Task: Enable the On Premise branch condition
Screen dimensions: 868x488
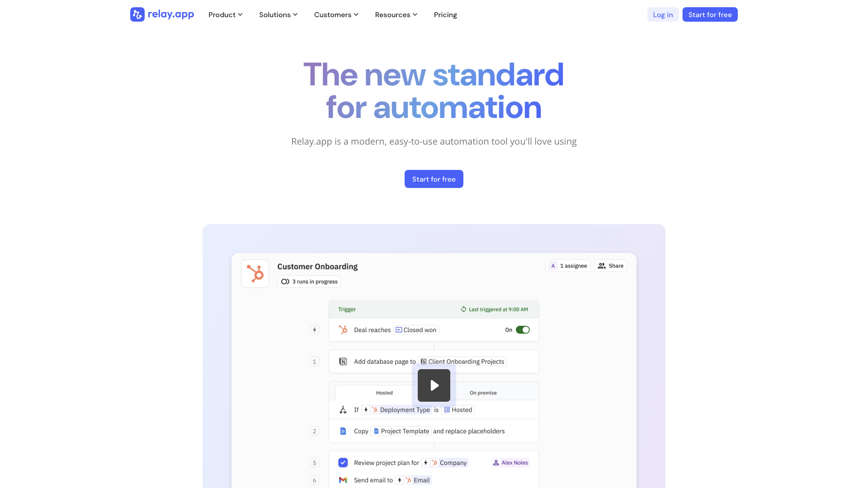Action: [x=483, y=393]
